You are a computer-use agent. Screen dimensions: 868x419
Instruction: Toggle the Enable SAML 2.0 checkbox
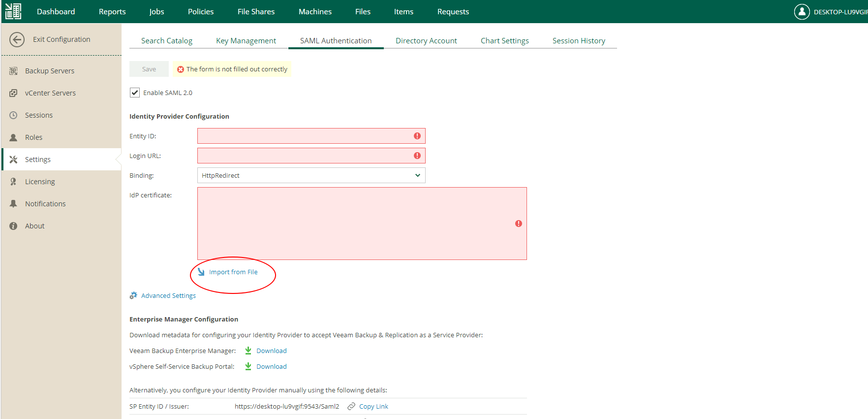(135, 93)
